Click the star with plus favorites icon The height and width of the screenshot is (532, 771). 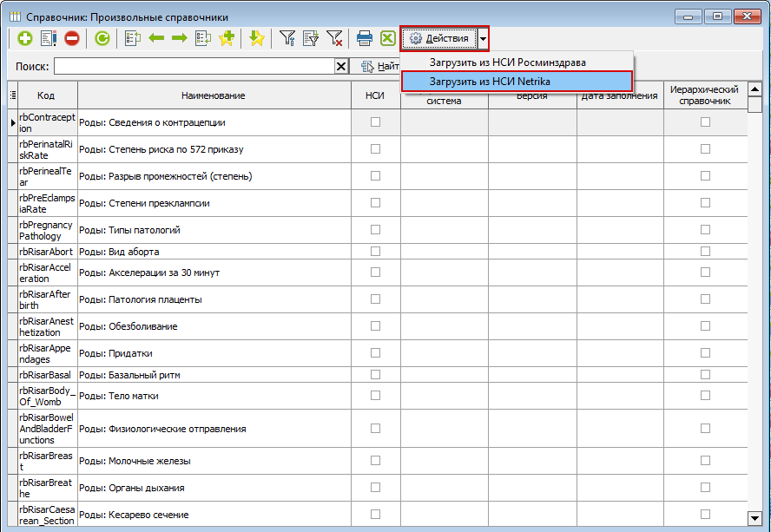pyautogui.click(x=227, y=38)
